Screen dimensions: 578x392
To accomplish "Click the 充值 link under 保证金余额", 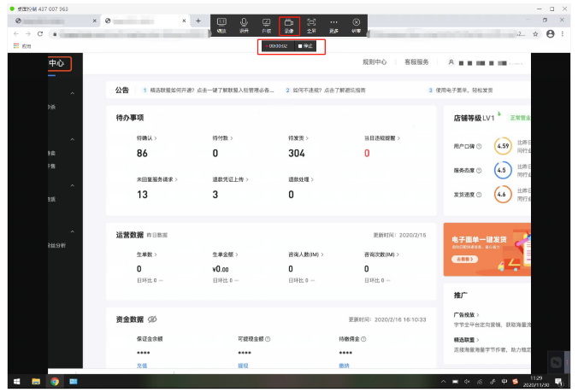I will 142,366.
